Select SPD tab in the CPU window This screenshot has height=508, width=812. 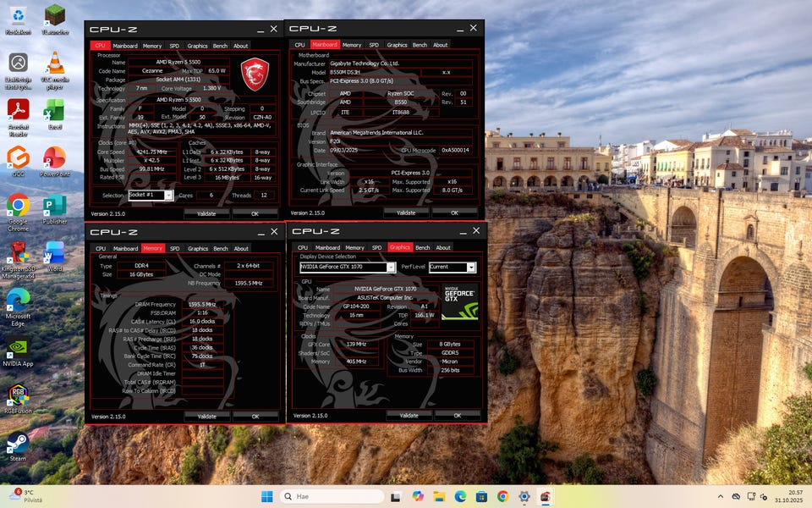(174, 46)
